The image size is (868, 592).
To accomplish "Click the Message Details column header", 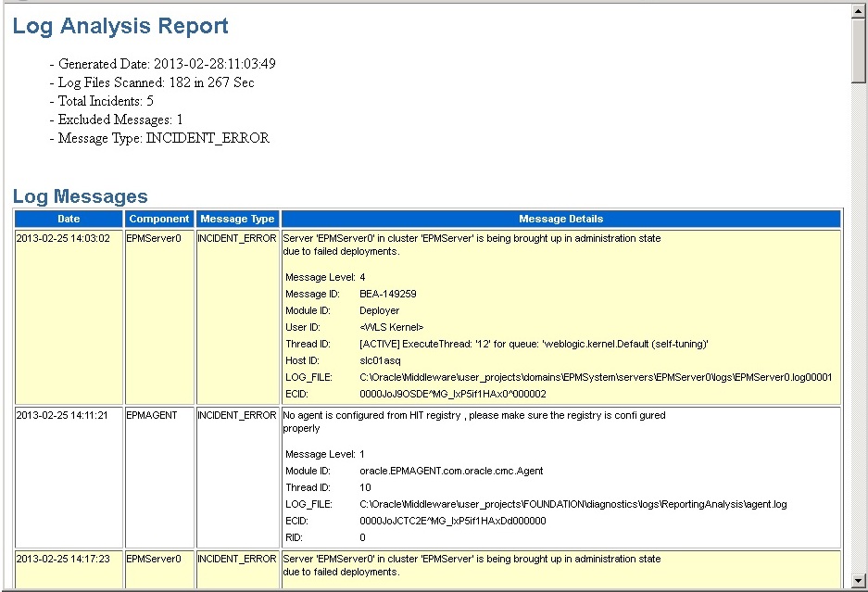I will coord(560,219).
